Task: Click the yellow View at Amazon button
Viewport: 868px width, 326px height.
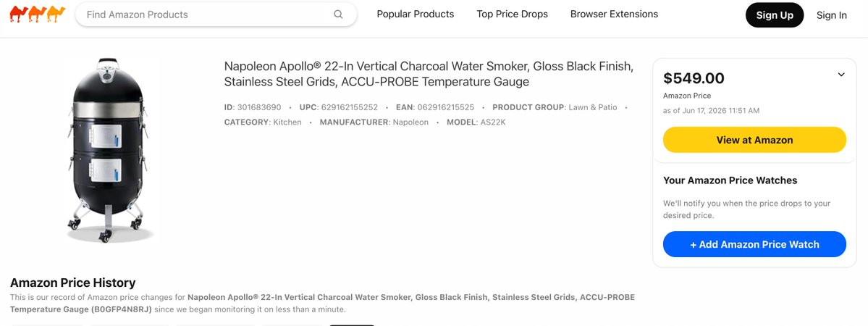Action: click(754, 140)
